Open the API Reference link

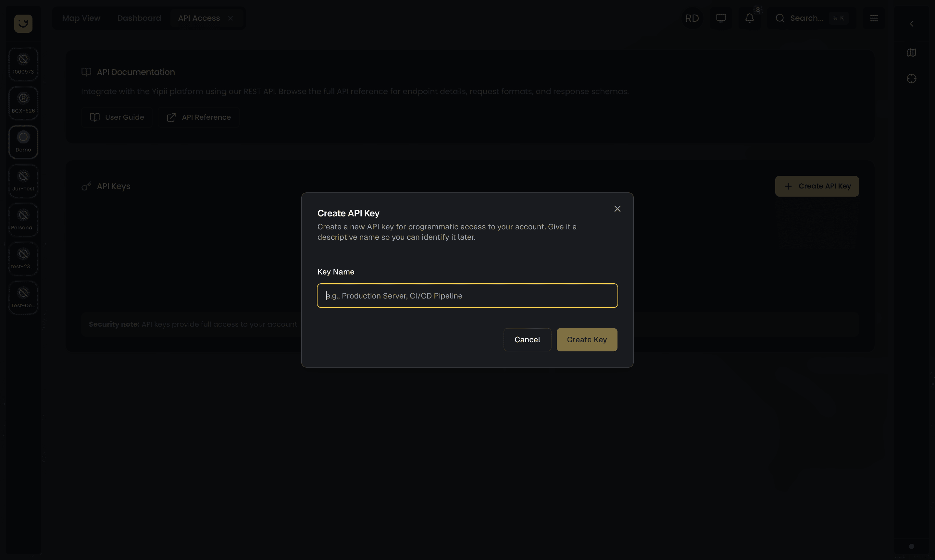tap(199, 117)
